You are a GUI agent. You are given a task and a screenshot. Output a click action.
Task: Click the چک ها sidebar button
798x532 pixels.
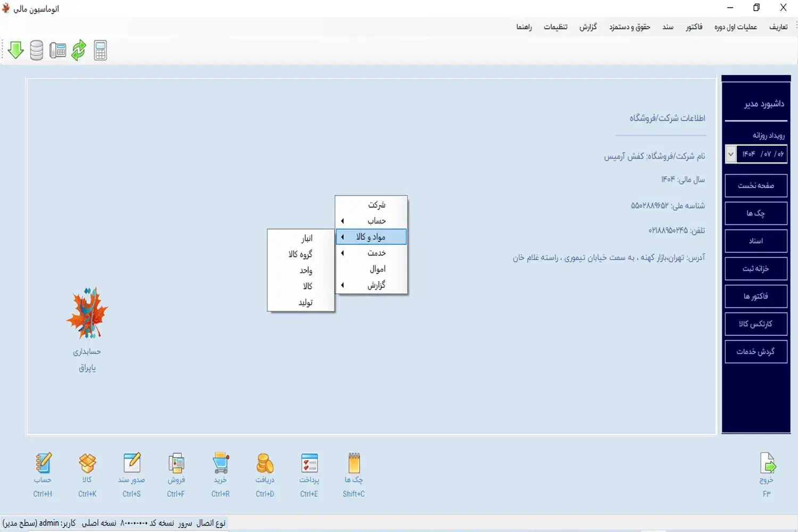756,213
